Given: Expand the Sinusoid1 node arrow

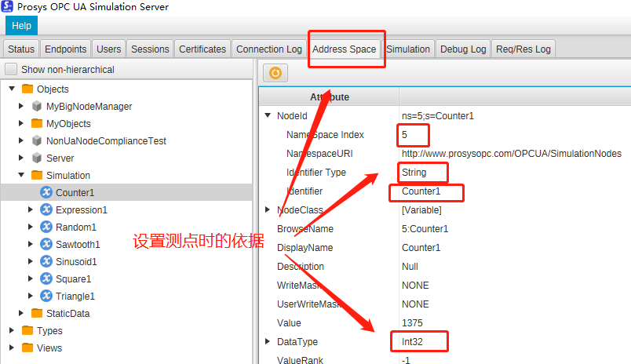Looking at the screenshot, I should (30, 261).
